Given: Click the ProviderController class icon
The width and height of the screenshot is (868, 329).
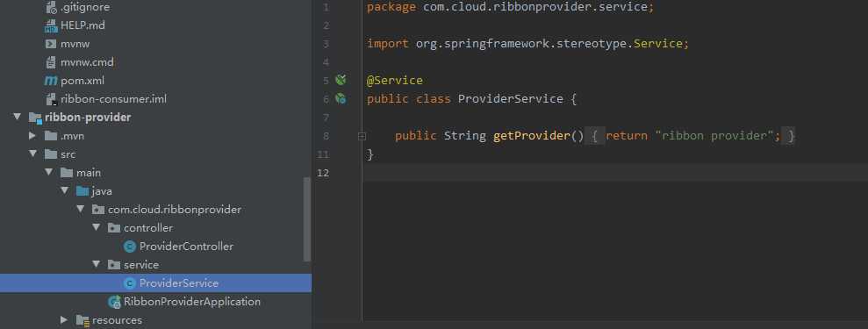Looking at the screenshot, I should [x=130, y=246].
